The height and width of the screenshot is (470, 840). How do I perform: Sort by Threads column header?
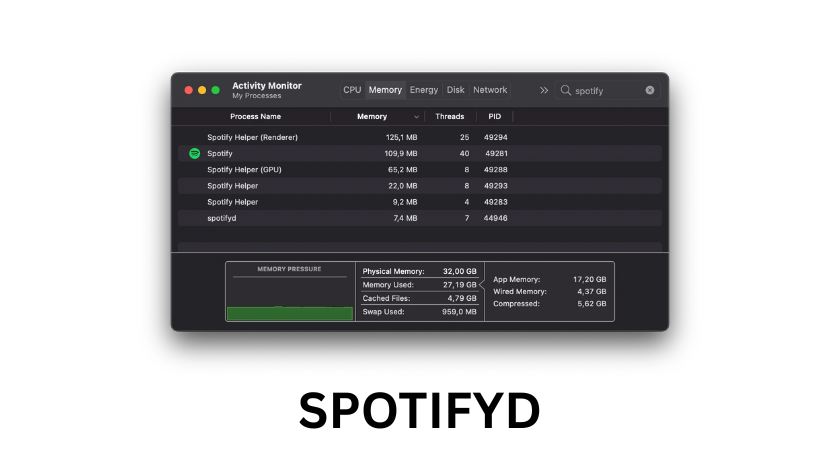(449, 116)
